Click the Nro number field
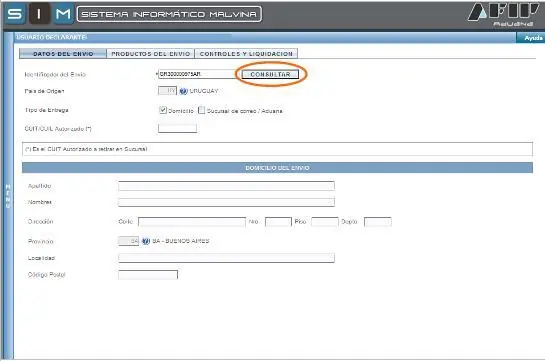545x361 pixels. 278,222
